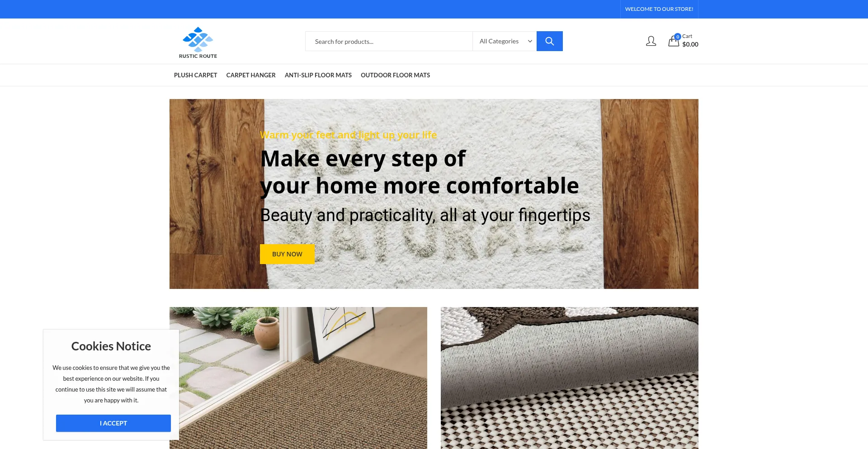The width and height of the screenshot is (868, 449).
Task: Open the shopping cart bag icon
Action: (674, 41)
